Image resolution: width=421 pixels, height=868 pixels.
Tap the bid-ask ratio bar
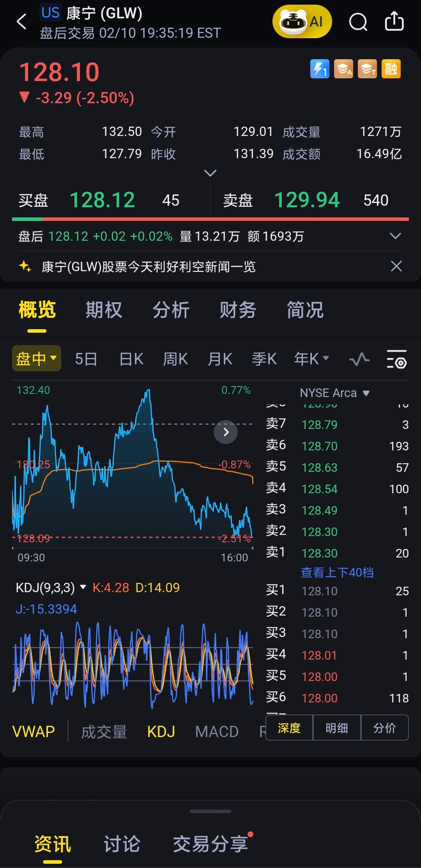(x=210, y=219)
